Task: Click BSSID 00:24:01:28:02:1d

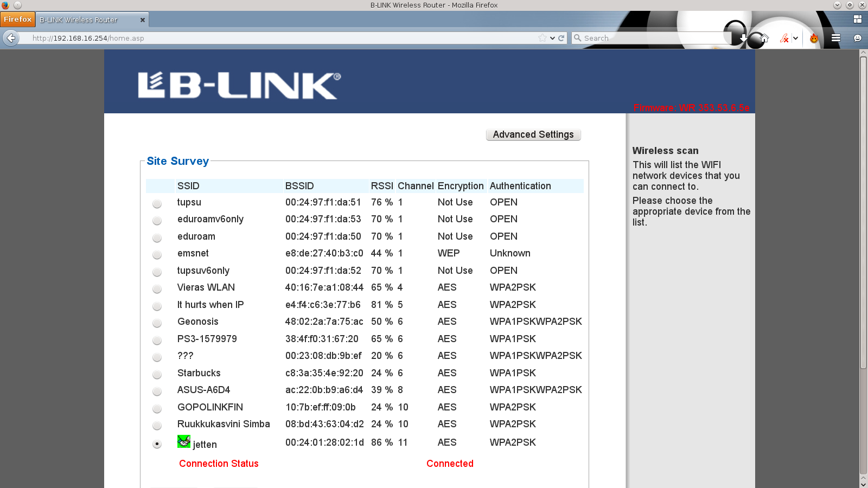Action: point(324,442)
